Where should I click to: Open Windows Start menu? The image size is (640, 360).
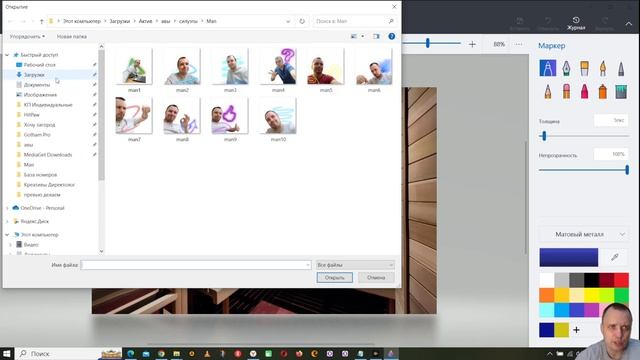[x=7, y=353]
